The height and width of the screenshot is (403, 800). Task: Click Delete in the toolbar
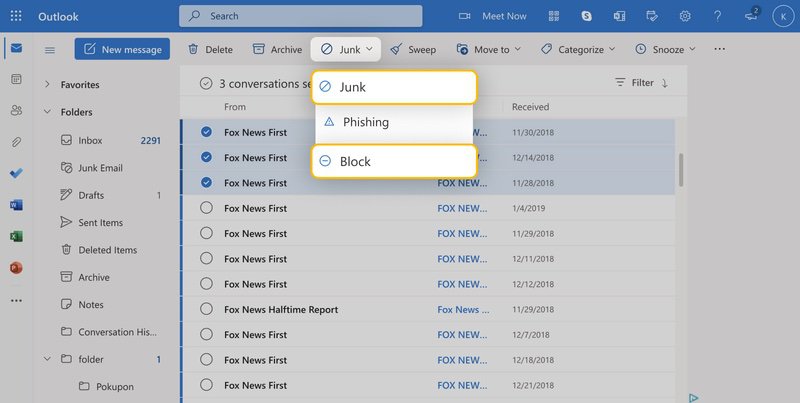211,49
